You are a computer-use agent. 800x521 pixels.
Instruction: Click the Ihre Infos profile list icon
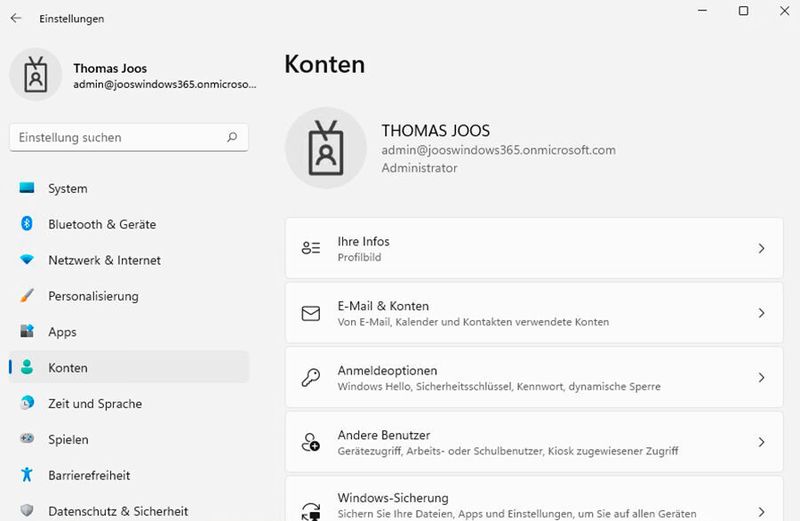(x=311, y=248)
